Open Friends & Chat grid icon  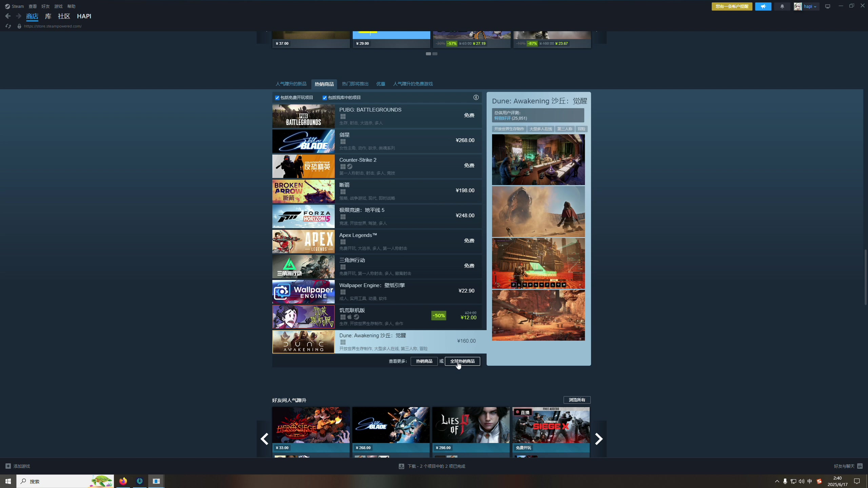pos(860,466)
